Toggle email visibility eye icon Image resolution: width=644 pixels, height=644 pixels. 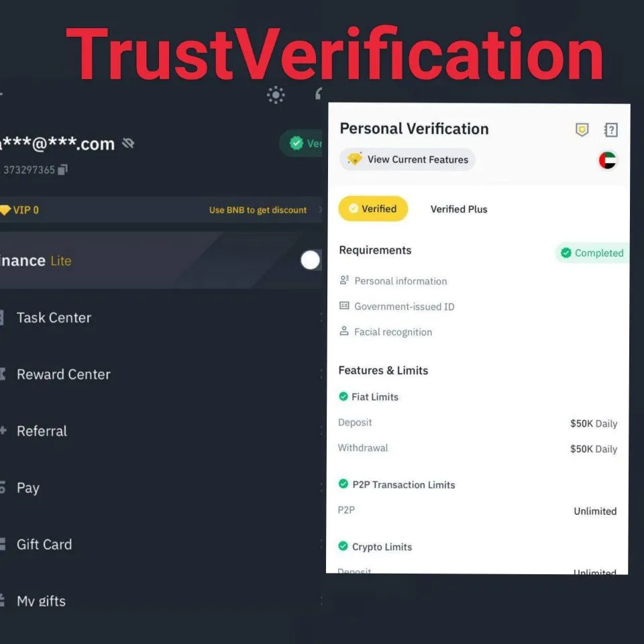coord(128,144)
